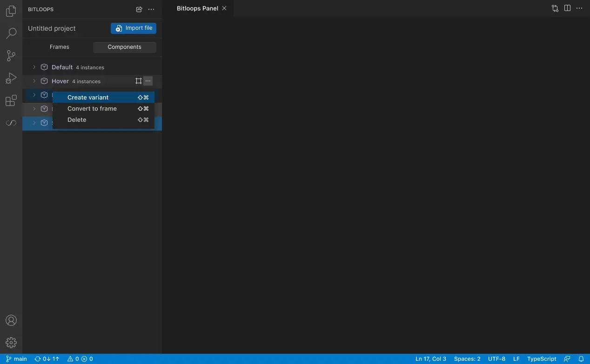Click the frame icon on the Hover row
This screenshot has width=590, height=364.
click(138, 80)
